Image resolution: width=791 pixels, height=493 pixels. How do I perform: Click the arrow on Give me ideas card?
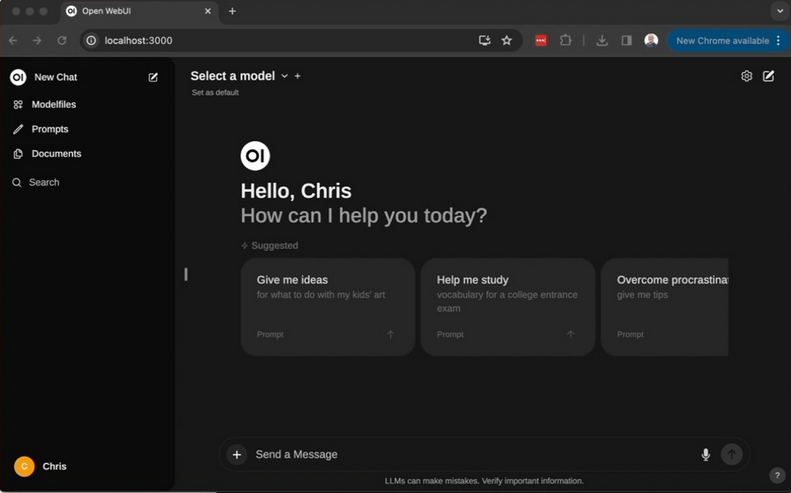click(390, 334)
